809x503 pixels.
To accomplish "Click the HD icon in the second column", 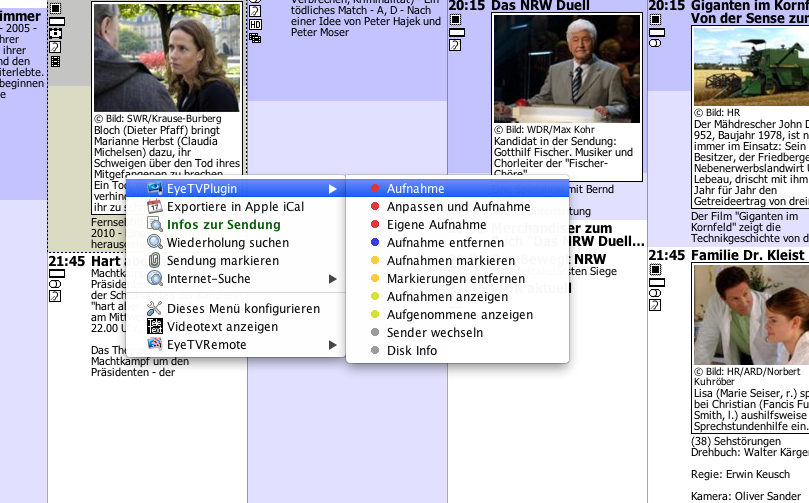I will pyautogui.click(x=255, y=24).
